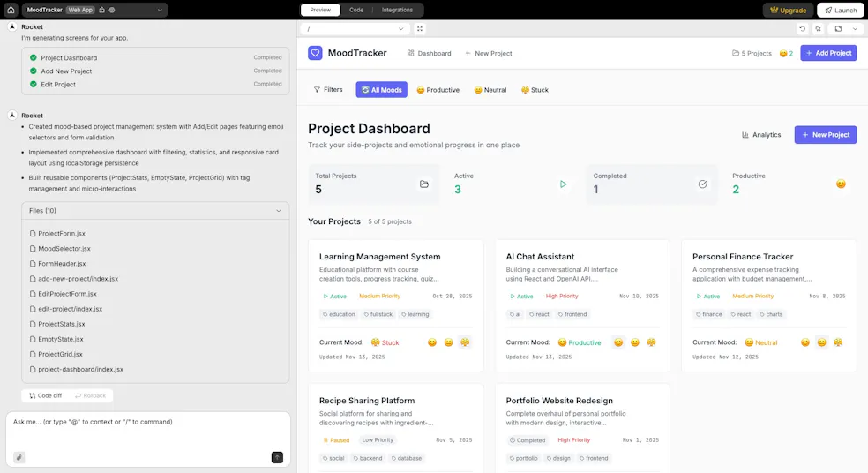Viewport: 868px width, 473px height.
Task: Click the emoji counter showing 2 in the header
Action: tap(786, 53)
